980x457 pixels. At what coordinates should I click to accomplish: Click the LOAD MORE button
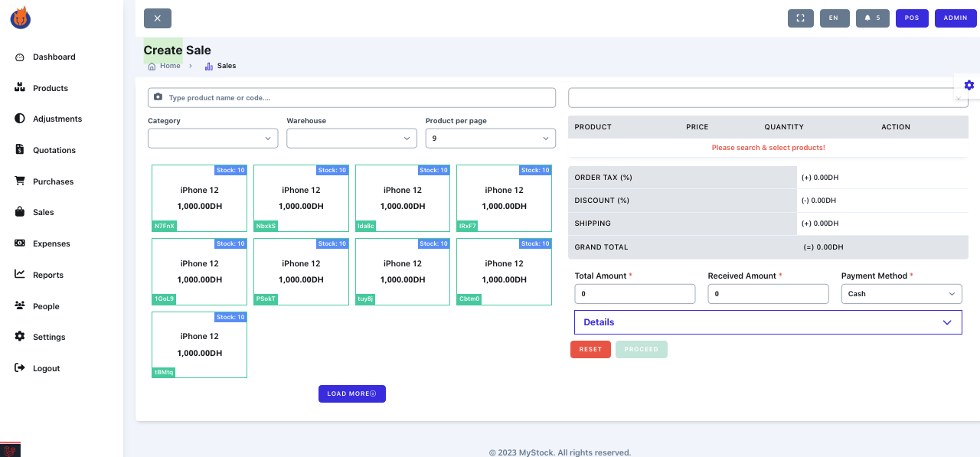[352, 393]
